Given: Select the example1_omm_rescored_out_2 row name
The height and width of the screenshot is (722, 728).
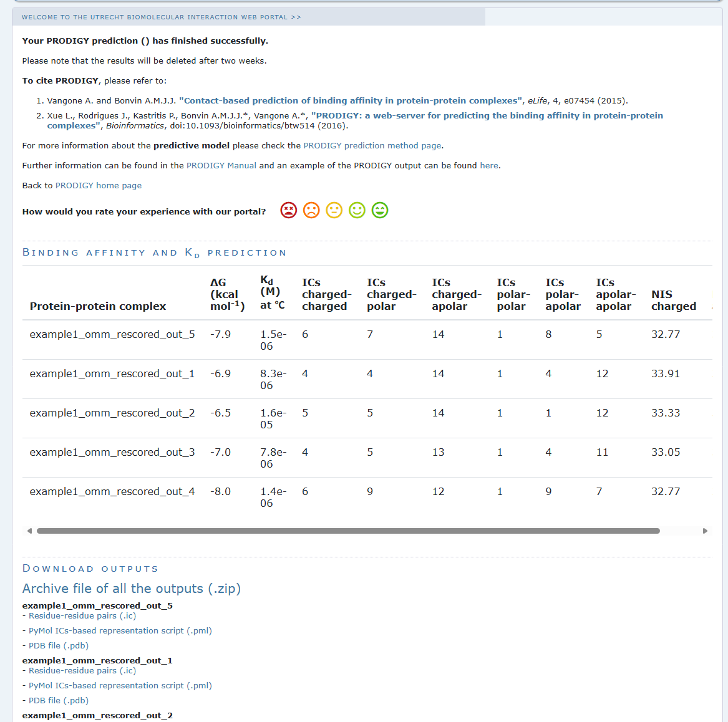Looking at the screenshot, I should point(112,413).
